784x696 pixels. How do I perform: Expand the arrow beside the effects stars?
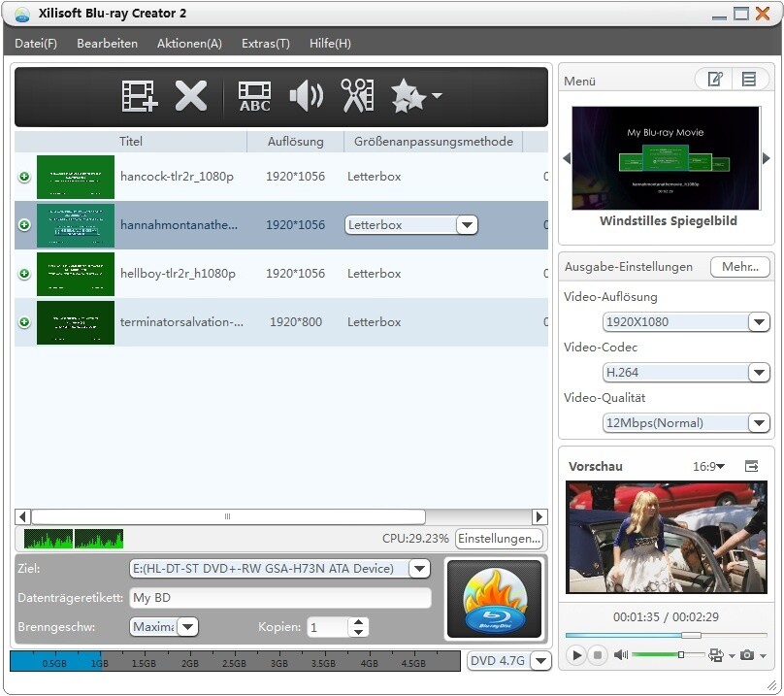point(437,95)
